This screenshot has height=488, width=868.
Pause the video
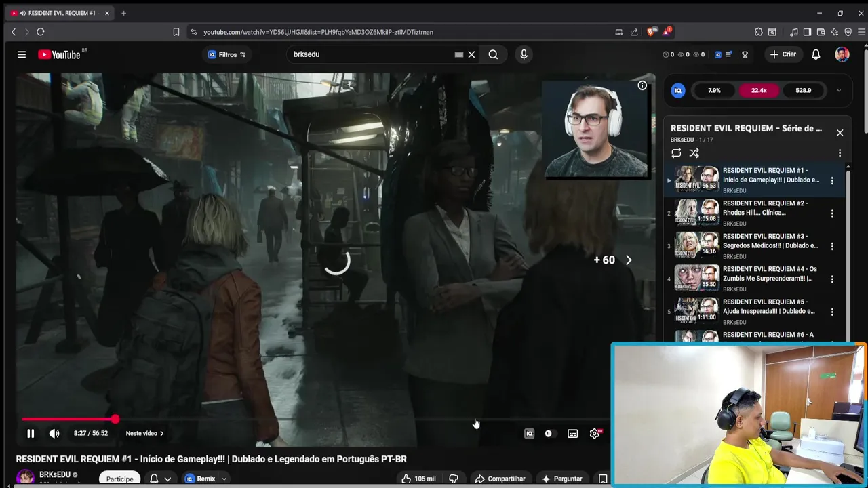[31, 433]
